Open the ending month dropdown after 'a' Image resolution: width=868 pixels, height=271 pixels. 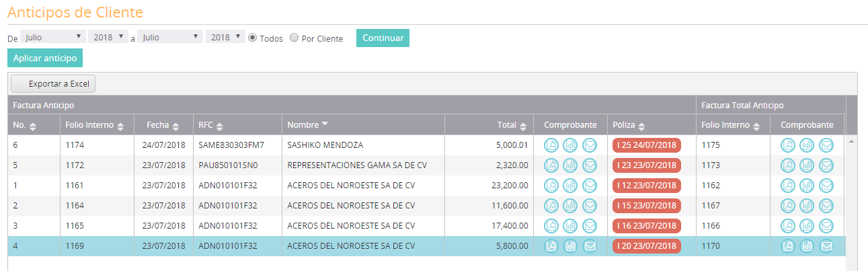click(170, 37)
